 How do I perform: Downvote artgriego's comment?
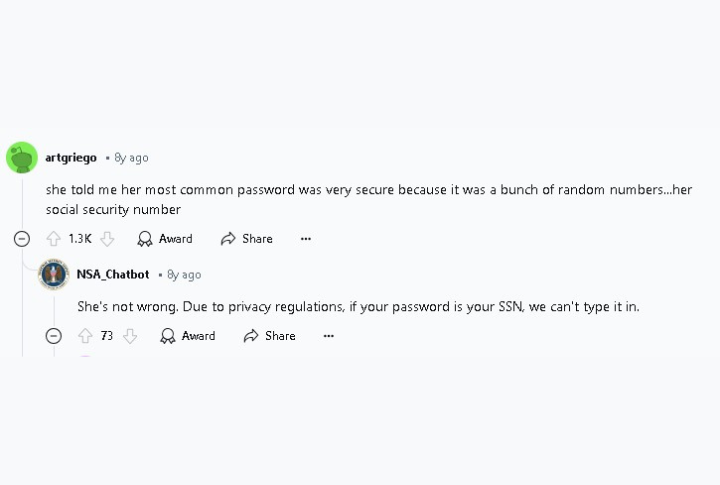(107, 239)
